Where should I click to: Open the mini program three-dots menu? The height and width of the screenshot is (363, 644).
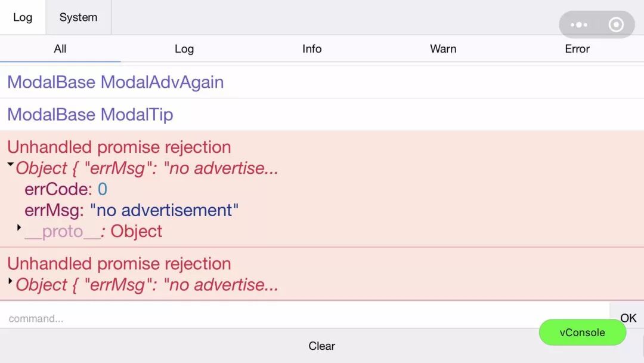[578, 25]
